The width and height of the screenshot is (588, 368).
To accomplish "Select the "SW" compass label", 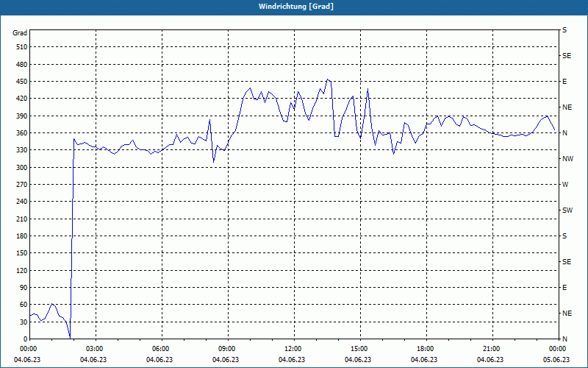I will (x=567, y=210).
